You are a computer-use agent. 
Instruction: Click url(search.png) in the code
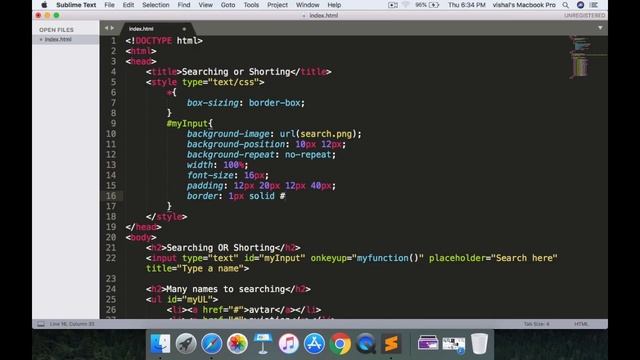(x=318, y=134)
